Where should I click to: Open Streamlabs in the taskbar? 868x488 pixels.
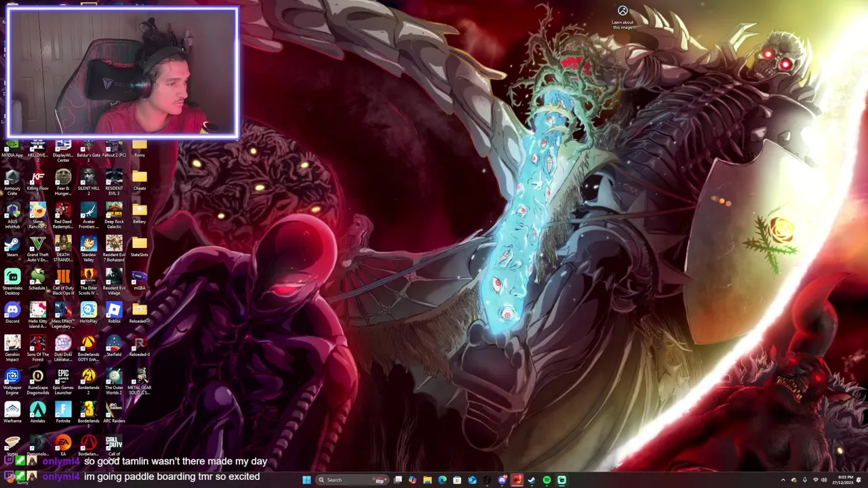(x=561, y=480)
